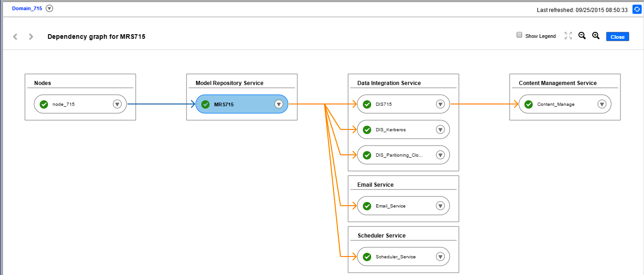Open the Content_Manage node dropdown arrow
Image resolution: width=644 pixels, height=275 pixels.
click(602, 104)
